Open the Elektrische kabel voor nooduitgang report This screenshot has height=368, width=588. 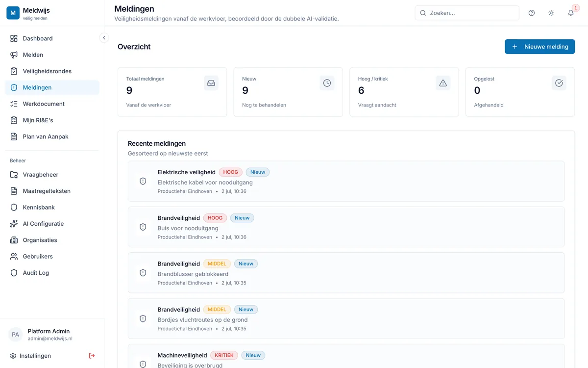point(346,181)
